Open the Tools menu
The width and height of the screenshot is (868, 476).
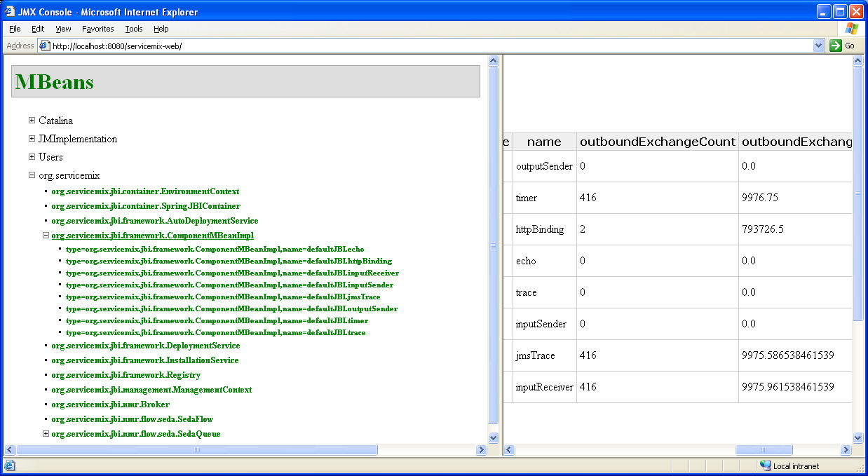133,29
